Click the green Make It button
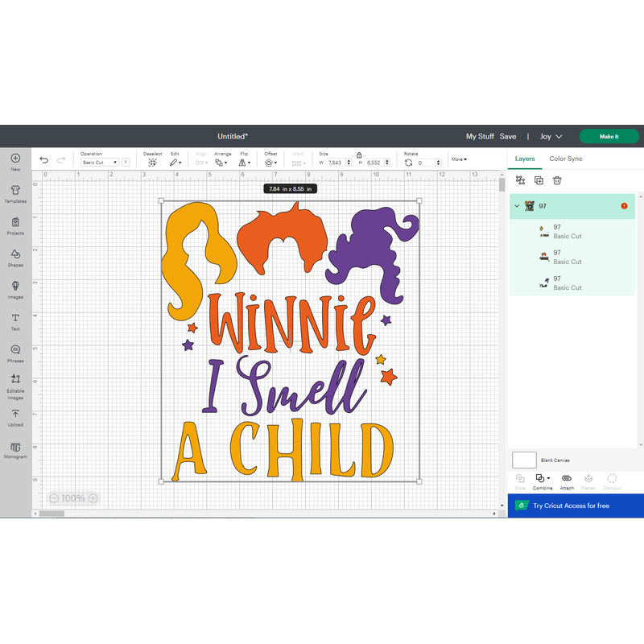 click(609, 136)
